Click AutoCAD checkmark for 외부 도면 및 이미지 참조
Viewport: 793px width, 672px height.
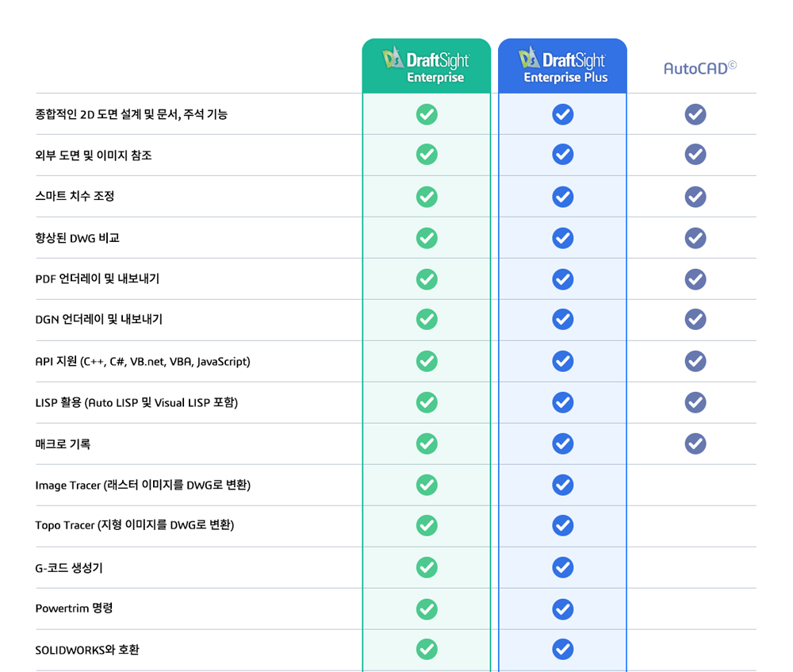click(x=695, y=155)
